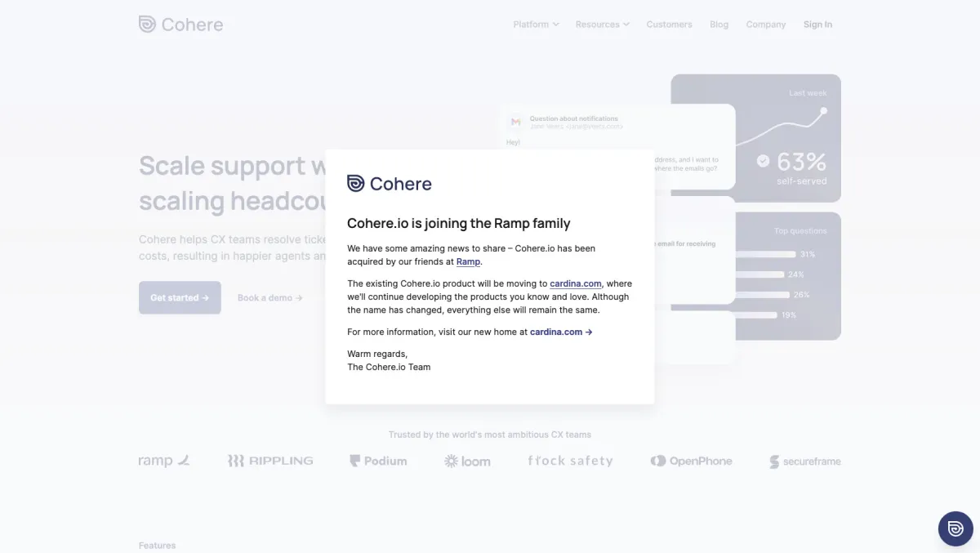980x553 pixels.
Task: Click the Cohere logo inside the announcement modal
Action: point(390,184)
